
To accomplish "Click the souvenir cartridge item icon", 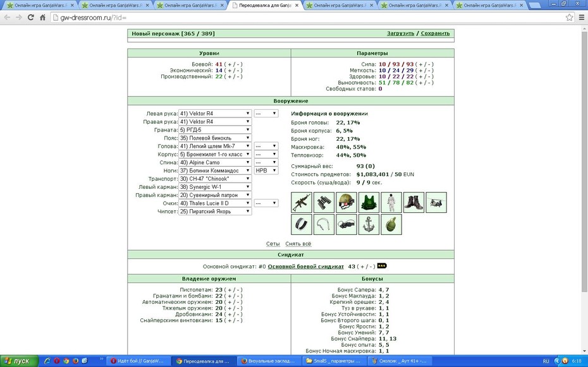I will (324, 225).
